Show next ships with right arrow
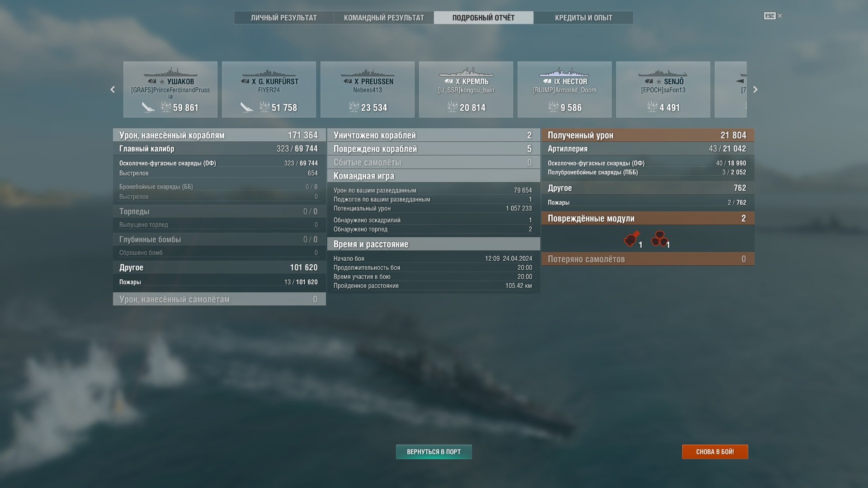Viewport: 868px width, 488px height. click(x=755, y=89)
